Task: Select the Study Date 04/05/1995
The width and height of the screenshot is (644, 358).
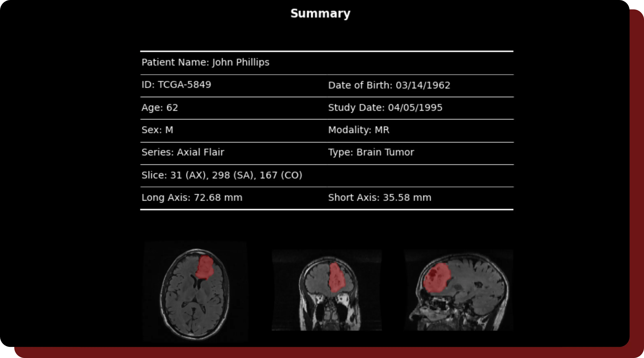Action: click(385, 107)
